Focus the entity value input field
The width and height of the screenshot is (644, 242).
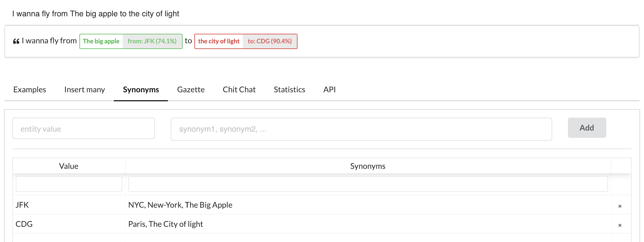[x=84, y=129]
